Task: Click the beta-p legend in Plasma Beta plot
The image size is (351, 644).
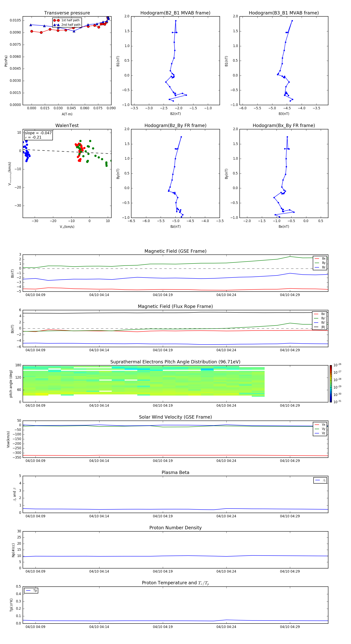Action: point(320,480)
